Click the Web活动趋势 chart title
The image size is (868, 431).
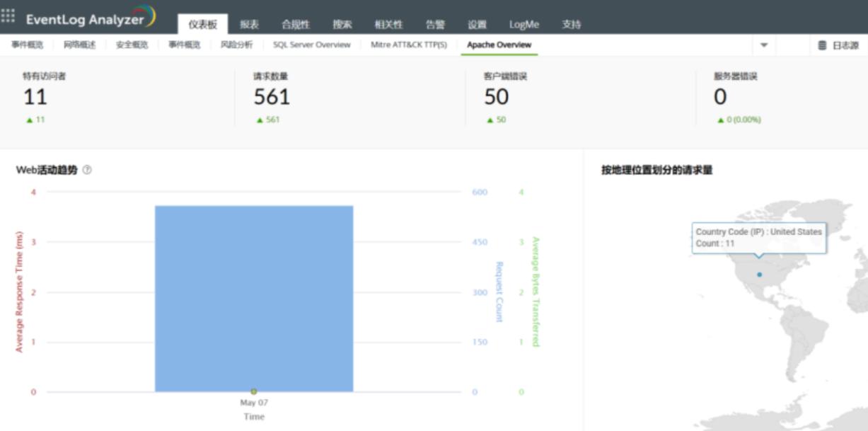pyautogui.click(x=47, y=170)
